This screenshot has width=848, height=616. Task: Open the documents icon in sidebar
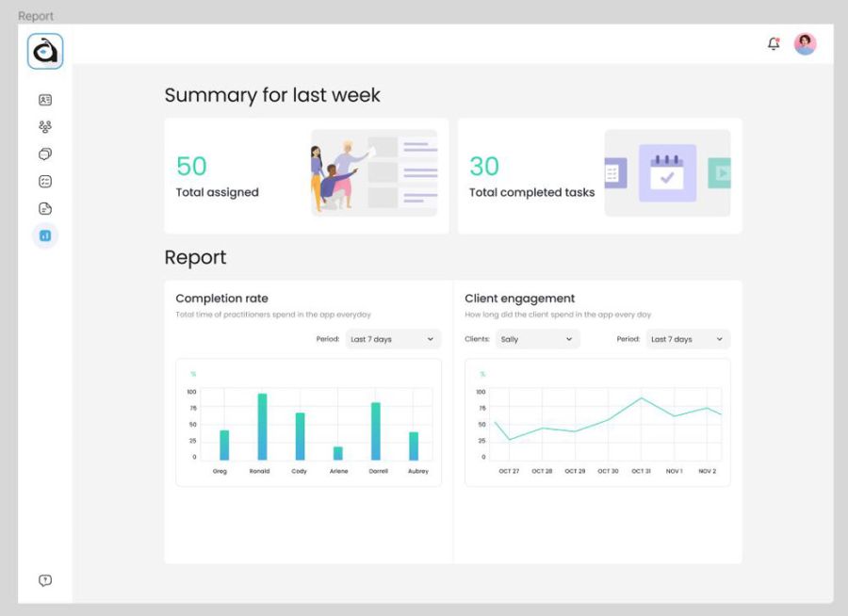click(45, 209)
